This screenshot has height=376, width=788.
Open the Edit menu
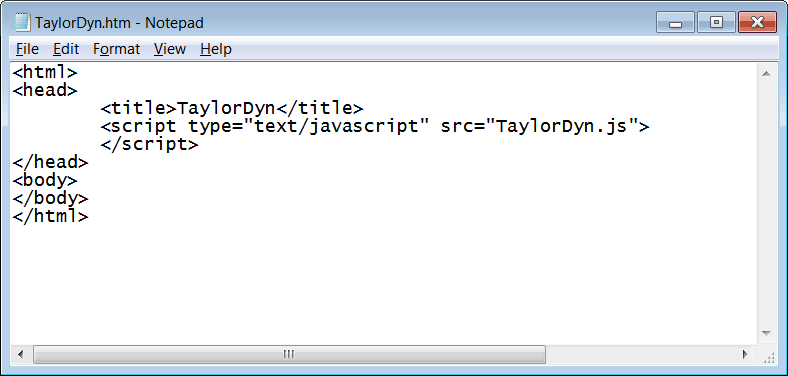66,49
